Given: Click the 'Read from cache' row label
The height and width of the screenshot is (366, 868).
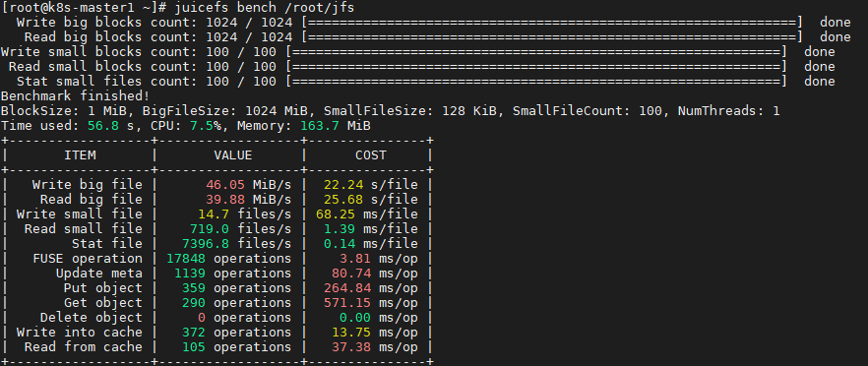Looking at the screenshot, I should tap(83, 347).
